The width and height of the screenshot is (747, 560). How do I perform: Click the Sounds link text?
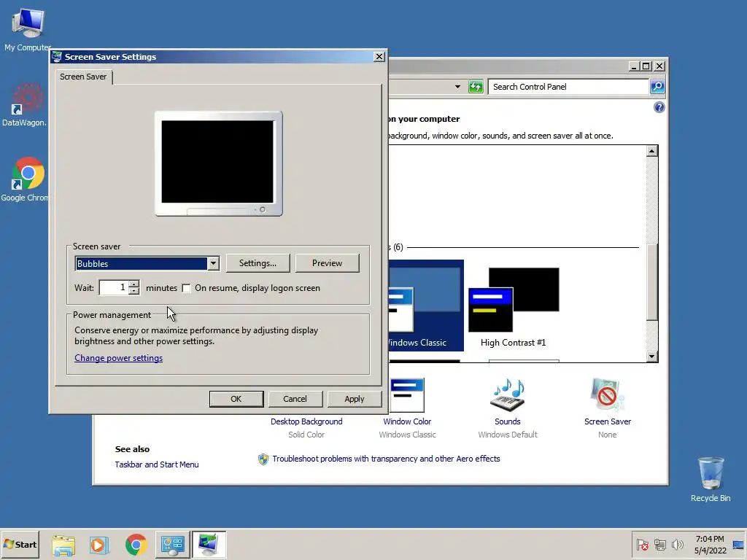click(x=508, y=421)
